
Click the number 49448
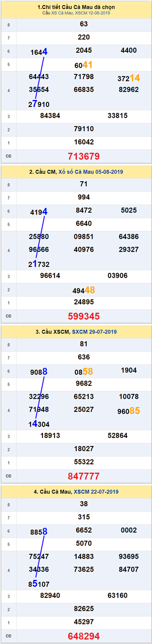[x=84, y=290]
